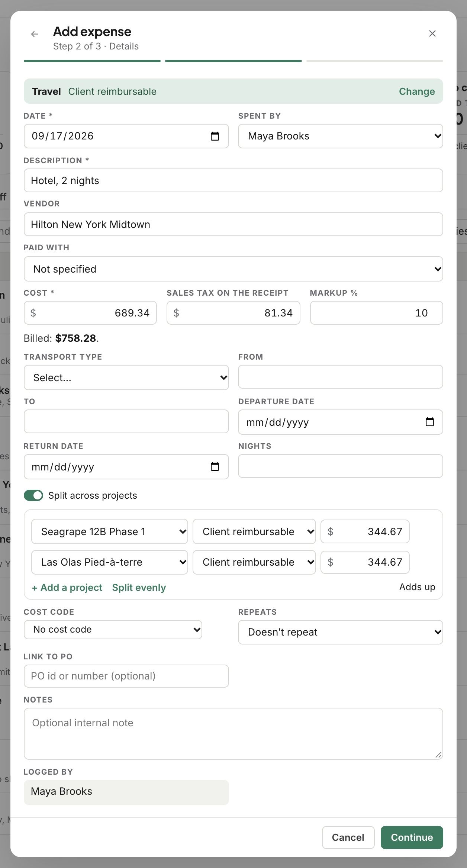
Task: Open Seagrape 12B Phase 1 project dropdown
Action: [x=110, y=531]
